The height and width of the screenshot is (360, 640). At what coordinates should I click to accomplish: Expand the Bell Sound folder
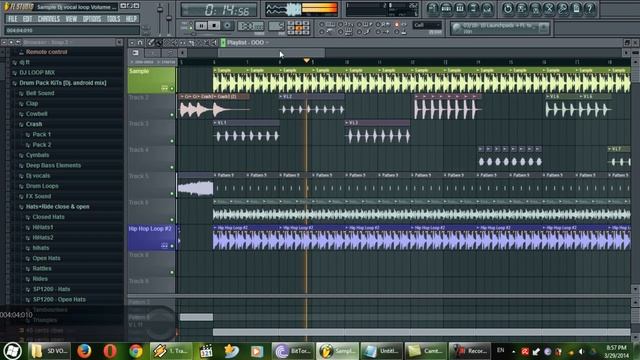click(40, 93)
